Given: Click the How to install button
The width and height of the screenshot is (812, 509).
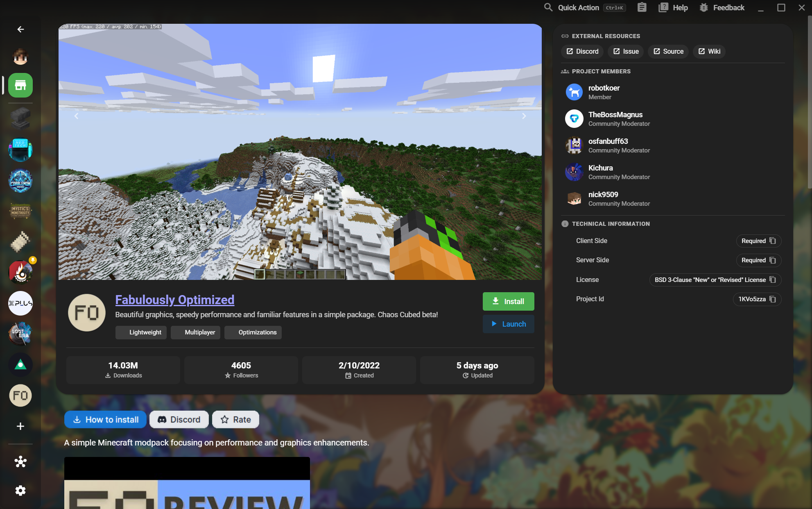Looking at the screenshot, I should (105, 419).
